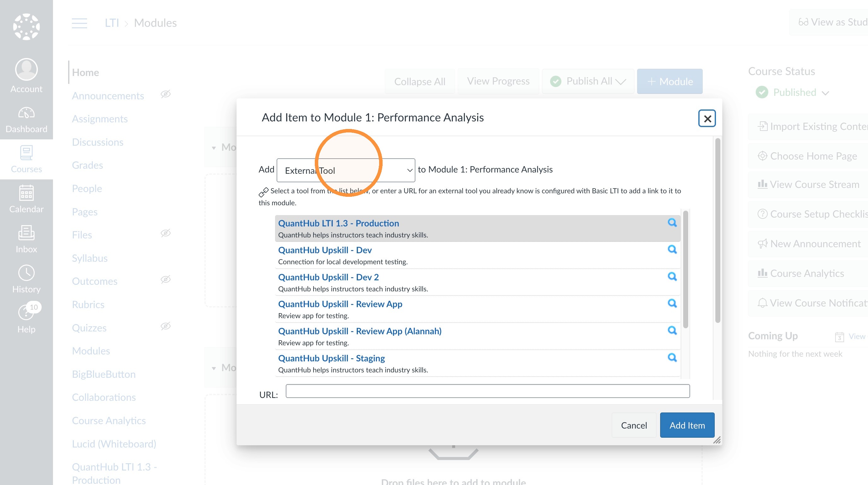
Task: Open the External Tool item type dropdown
Action: [x=346, y=170]
